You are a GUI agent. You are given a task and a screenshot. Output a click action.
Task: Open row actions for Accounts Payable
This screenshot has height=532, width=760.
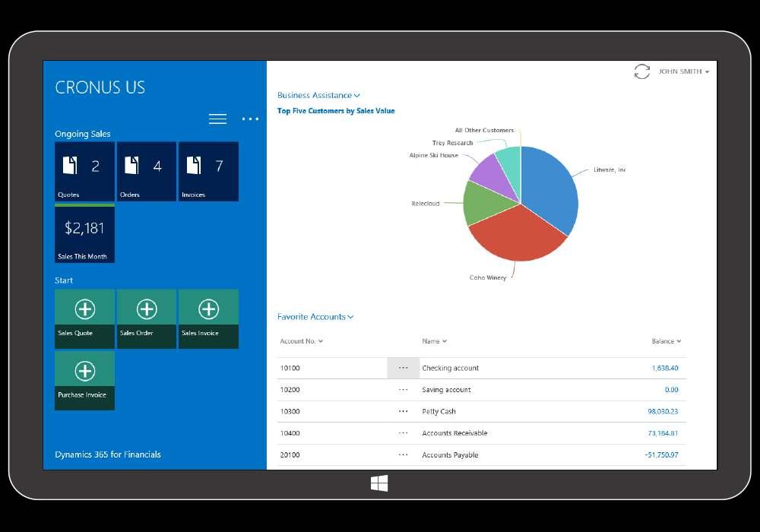404,455
